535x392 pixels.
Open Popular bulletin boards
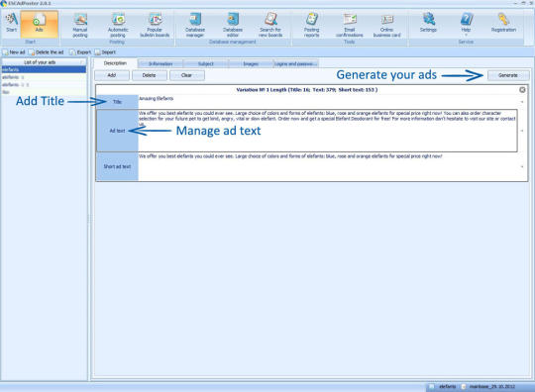coord(155,25)
